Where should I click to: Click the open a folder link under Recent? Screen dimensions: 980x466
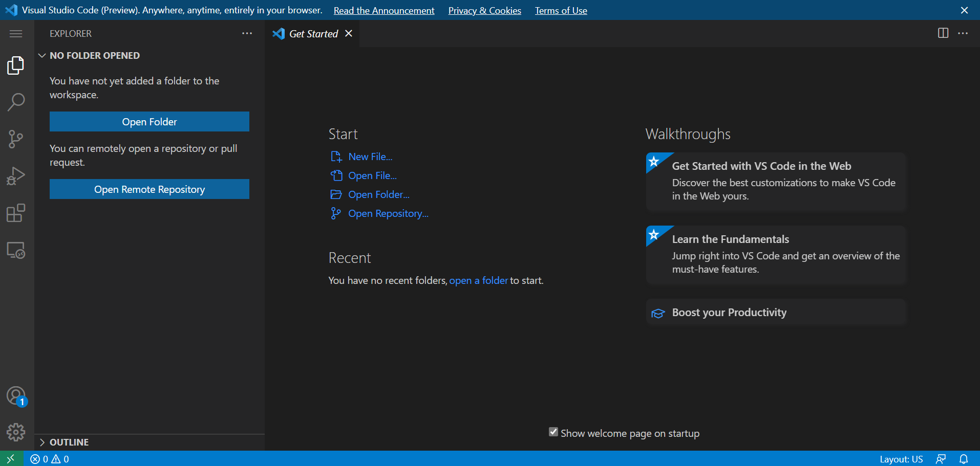pyautogui.click(x=478, y=280)
